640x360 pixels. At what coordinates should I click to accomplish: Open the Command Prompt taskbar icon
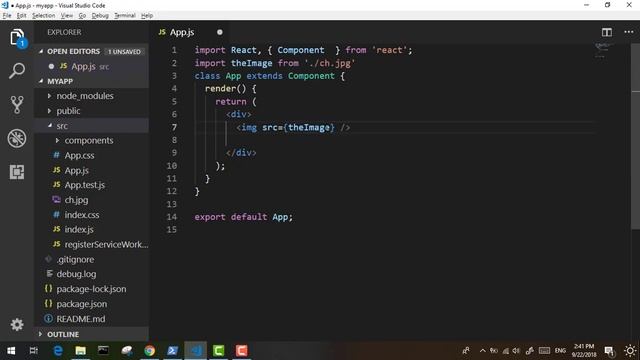103,351
